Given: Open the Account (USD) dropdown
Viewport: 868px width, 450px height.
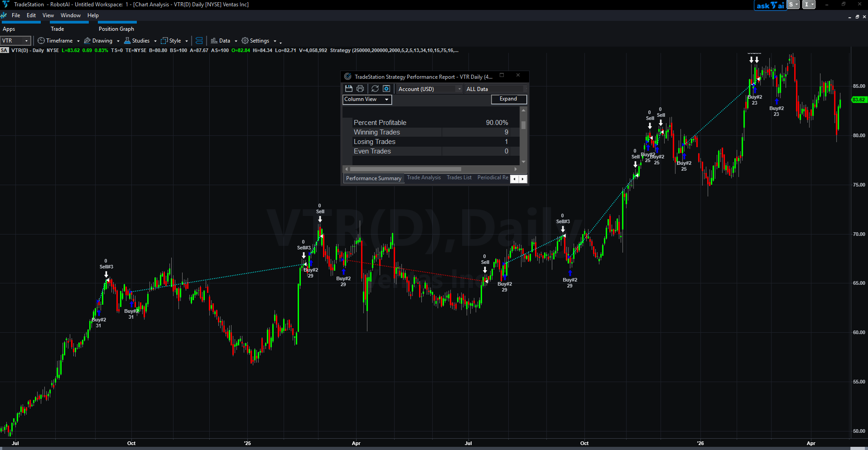Looking at the screenshot, I should tap(429, 89).
